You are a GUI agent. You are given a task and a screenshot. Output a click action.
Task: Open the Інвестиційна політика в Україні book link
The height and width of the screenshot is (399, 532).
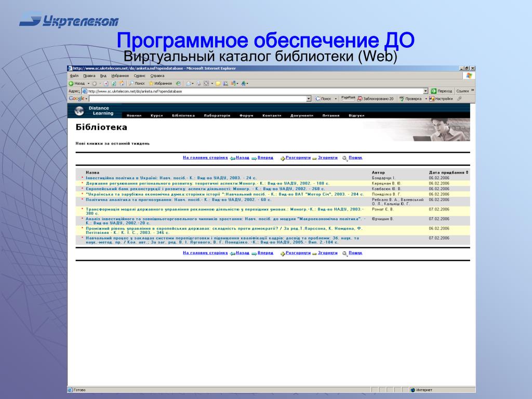[171, 178]
